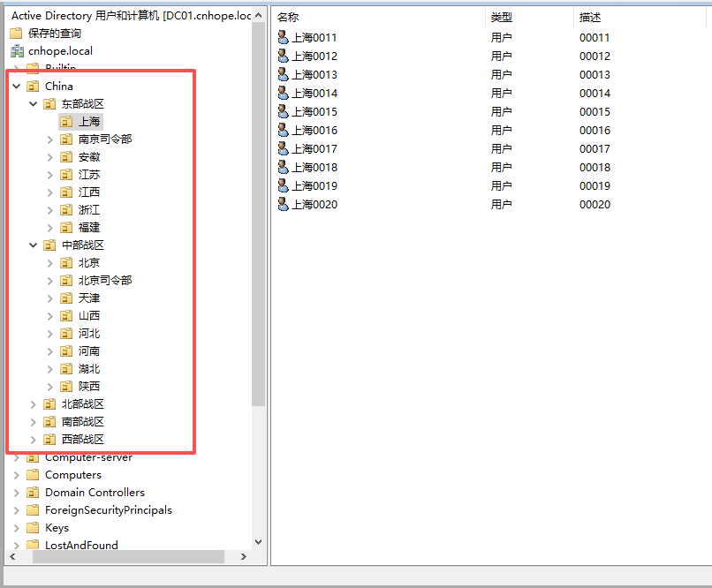Click description cell 00018
The height and width of the screenshot is (588, 712).
pos(595,168)
